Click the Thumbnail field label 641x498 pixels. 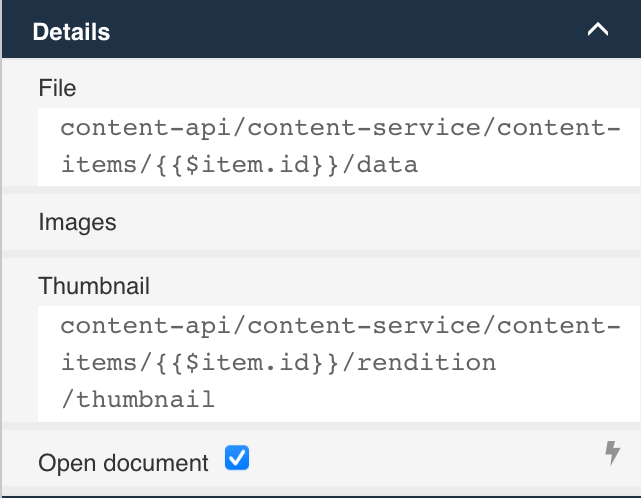[94, 286]
